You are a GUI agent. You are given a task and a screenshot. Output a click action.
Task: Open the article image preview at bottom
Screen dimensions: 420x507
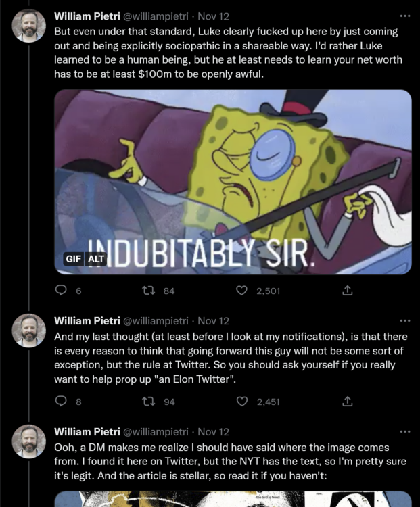(233, 499)
